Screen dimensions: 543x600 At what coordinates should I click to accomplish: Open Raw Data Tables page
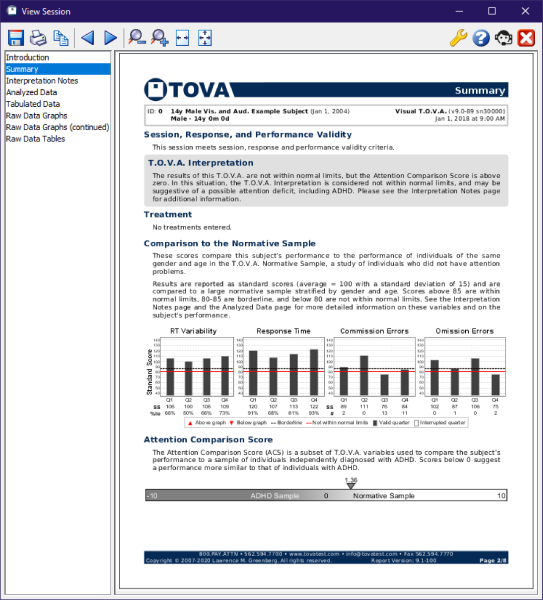tap(58, 139)
